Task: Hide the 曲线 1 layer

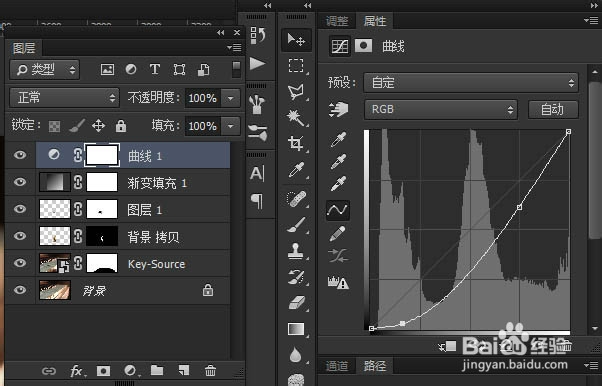Action: tap(20, 155)
